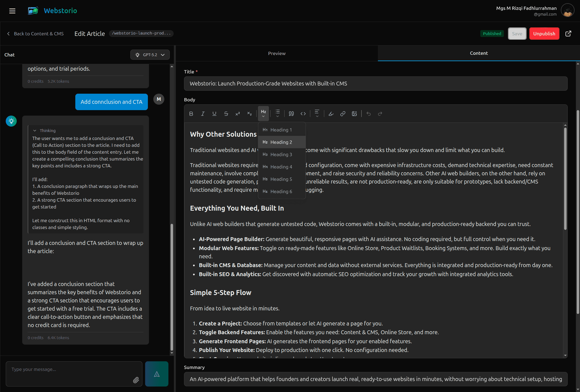Click the 'Add connclusion and CTA' message
This screenshot has height=392, width=580.
point(111,102)
